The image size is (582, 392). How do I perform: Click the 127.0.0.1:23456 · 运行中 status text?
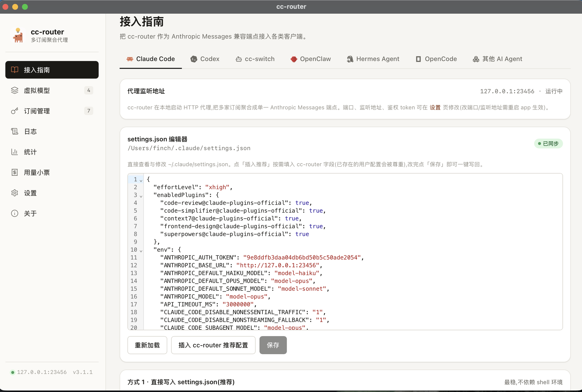pyautogui.click(x=521, y=91)
